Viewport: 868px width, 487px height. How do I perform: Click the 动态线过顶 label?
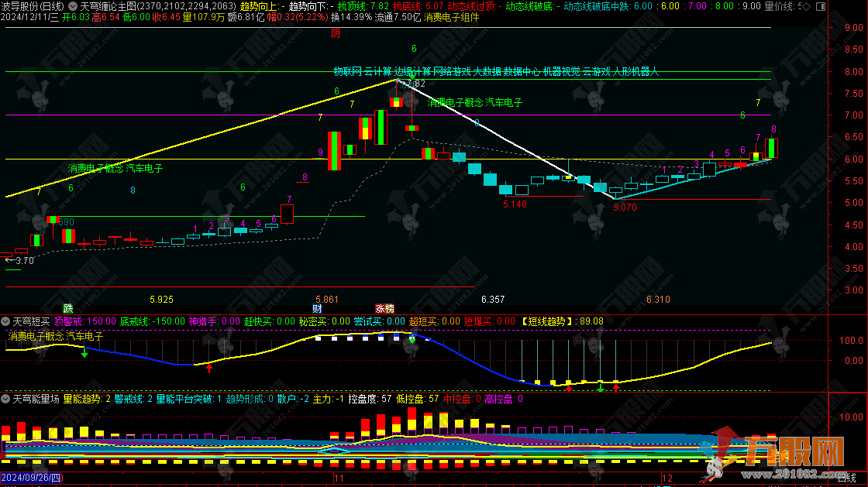[474, 7]
